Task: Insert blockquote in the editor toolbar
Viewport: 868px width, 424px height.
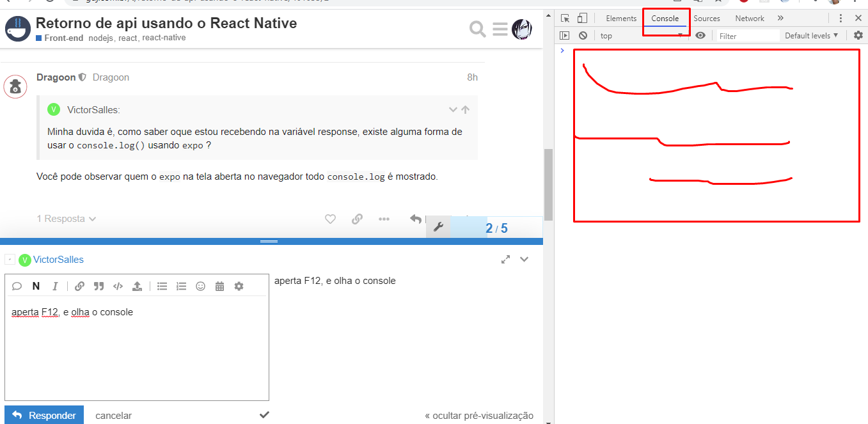Action: click(x=99, y=286)
